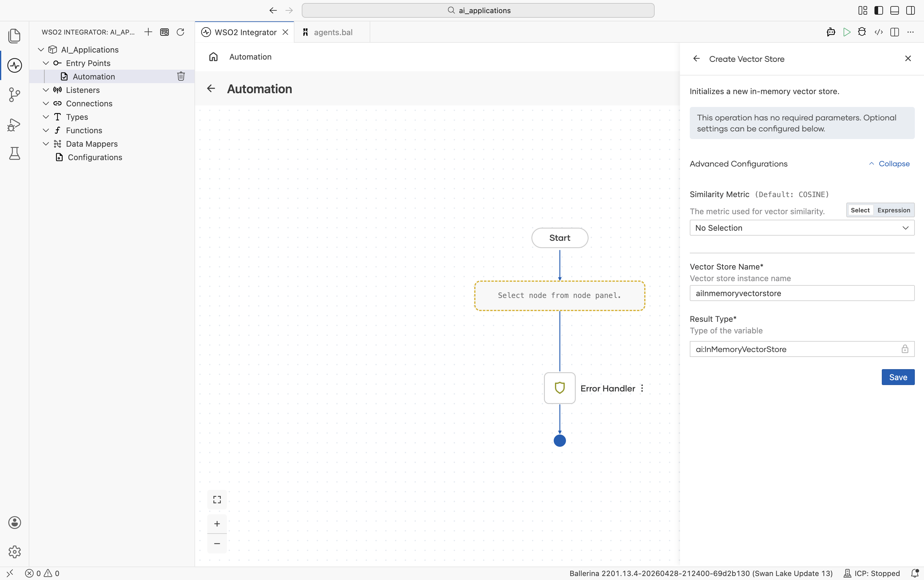Toggle the primary side bar visibility

point(879,10)
